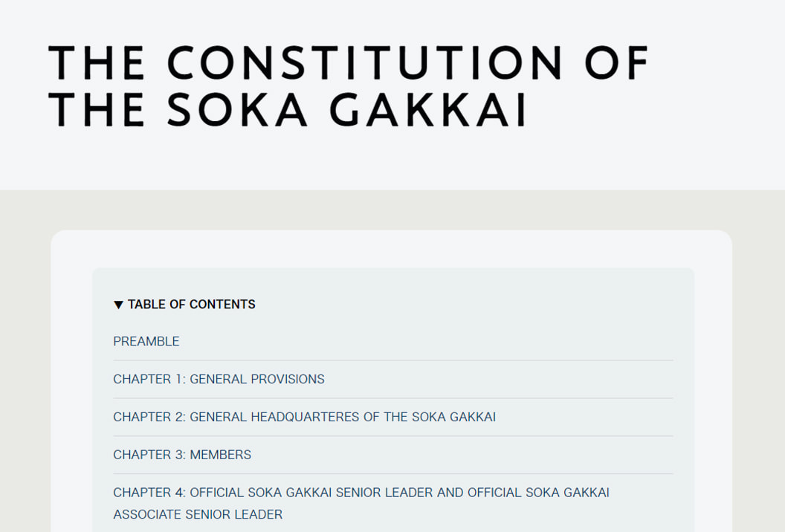
Task: Open Chapter 4: Official Senior Leader link
Action: 361,492
